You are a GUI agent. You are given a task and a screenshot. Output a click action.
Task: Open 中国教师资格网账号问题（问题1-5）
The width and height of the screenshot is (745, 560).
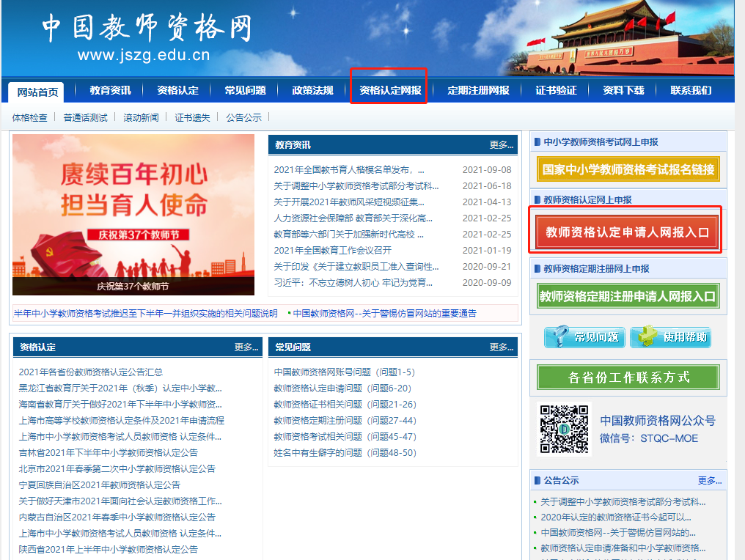345,372
